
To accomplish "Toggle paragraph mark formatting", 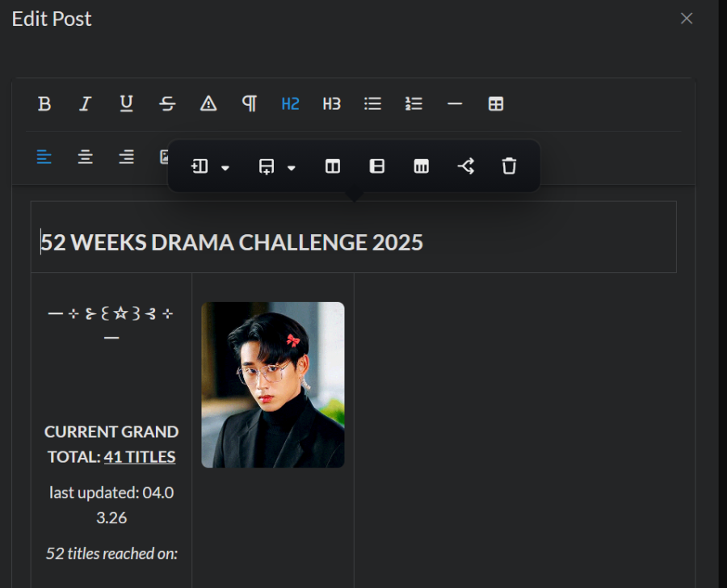I will point(250,103).
